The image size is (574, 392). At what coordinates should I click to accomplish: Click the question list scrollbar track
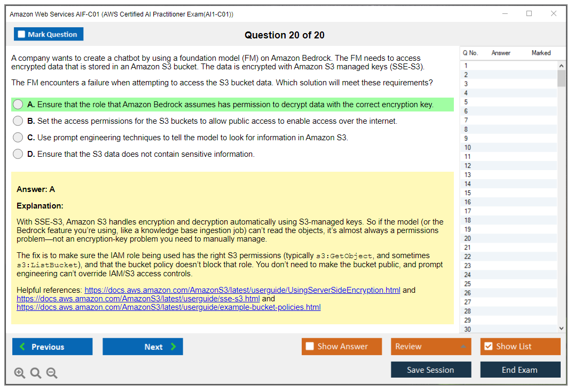pos(562,213)
